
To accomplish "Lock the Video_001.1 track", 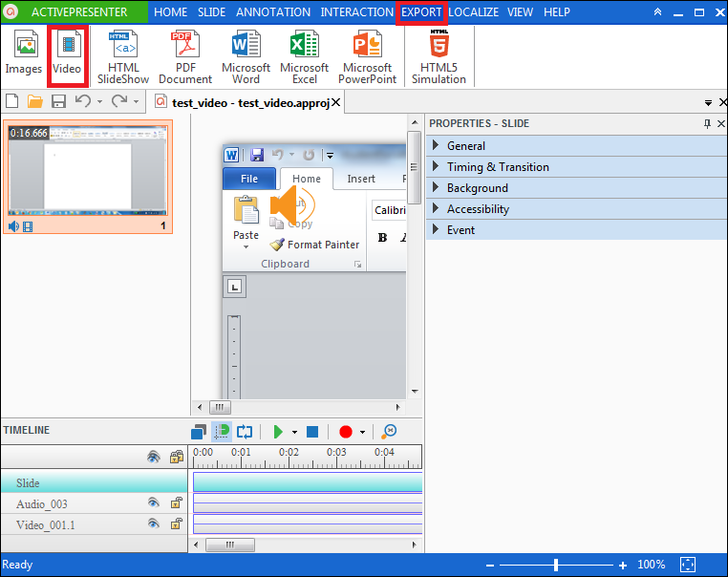I will click(177, 524).
